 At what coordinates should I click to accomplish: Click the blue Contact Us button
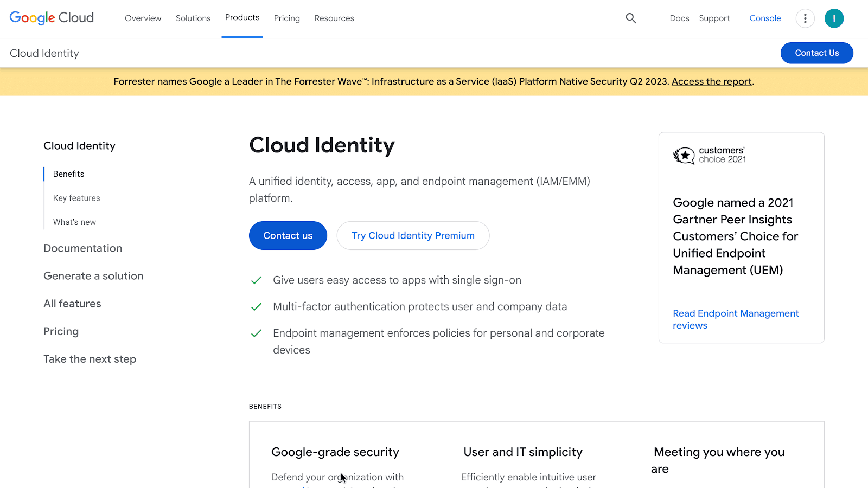[816, 53]
